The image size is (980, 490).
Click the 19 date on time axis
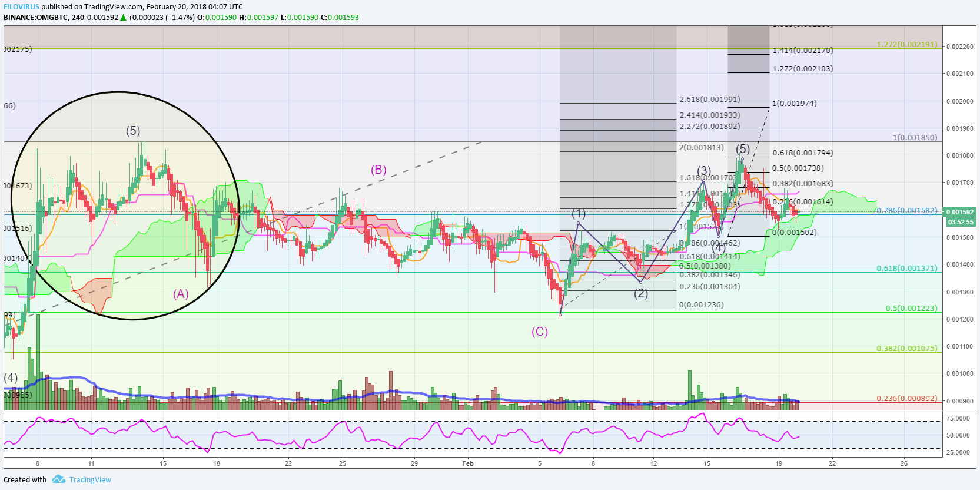779,463
